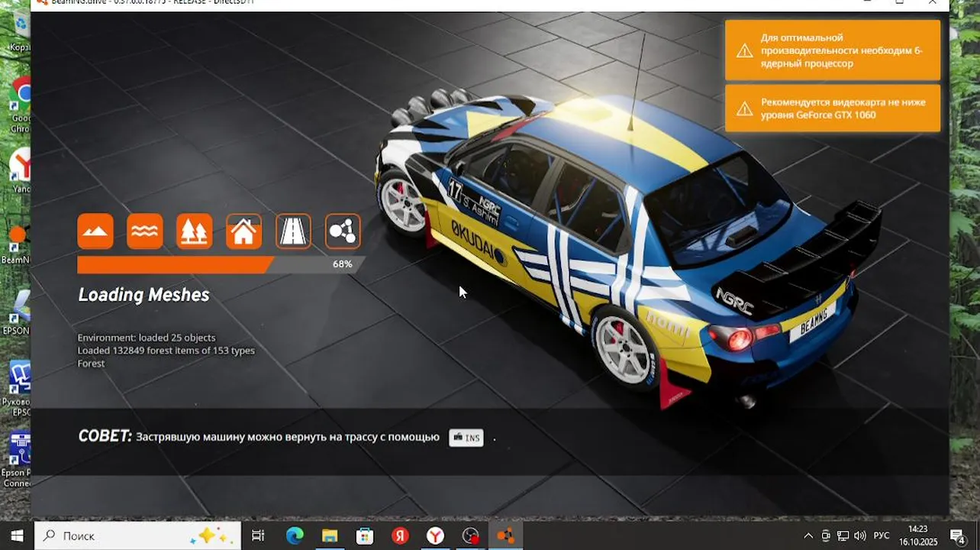Screen dimensions: 980x550
Task: Click the Loading Meshes heading
Action: tap(143, 295)
